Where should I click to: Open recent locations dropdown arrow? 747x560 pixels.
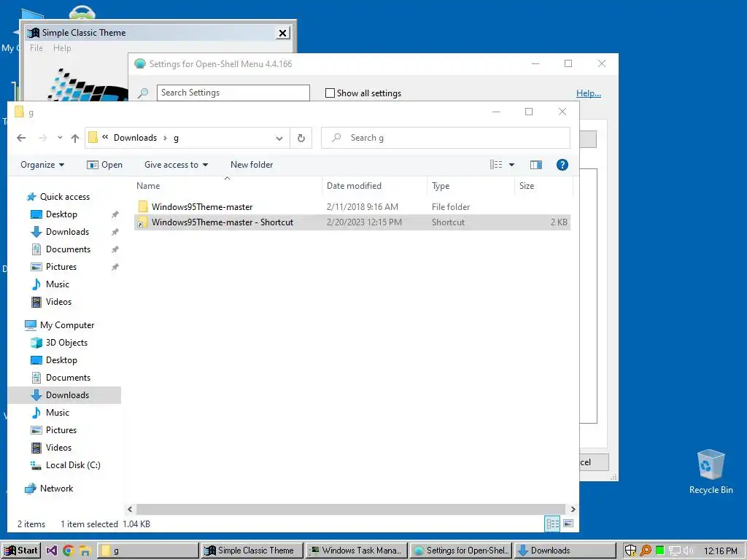[60, 138]
